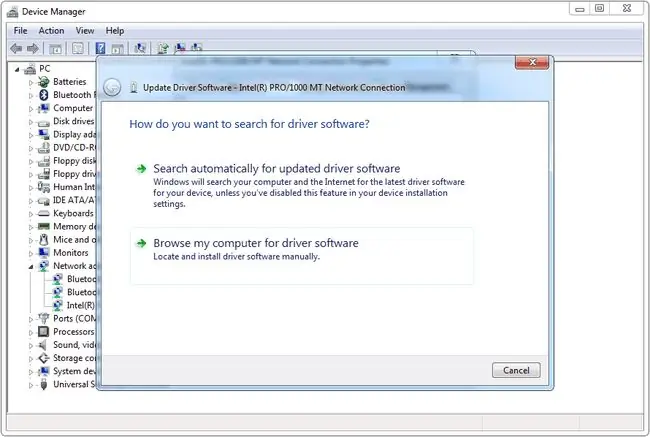Maximize the Device Manager window
Screen dimensions: 650x437
(x=599, y=8)
